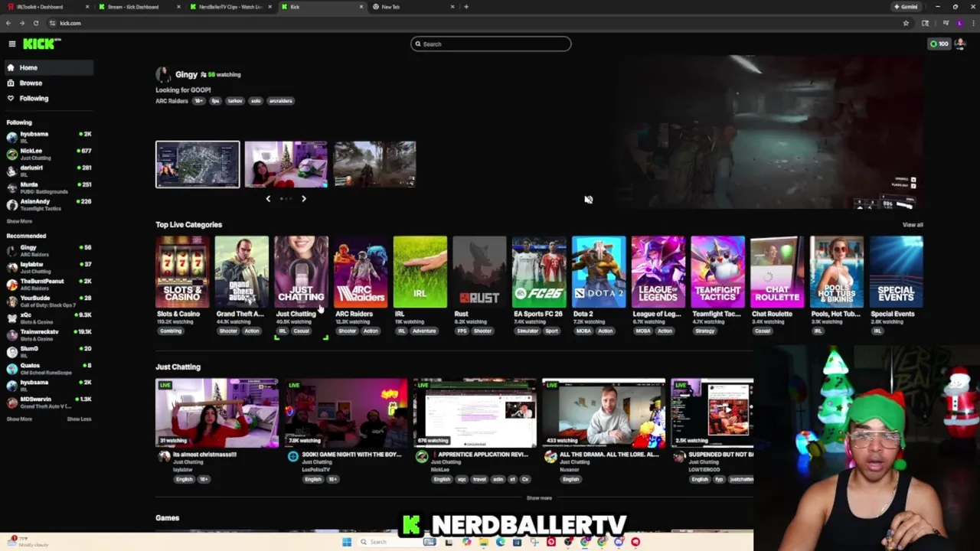
Task: Watch 'its almost christmasss!!!' stream
Action: pos(217,413)
